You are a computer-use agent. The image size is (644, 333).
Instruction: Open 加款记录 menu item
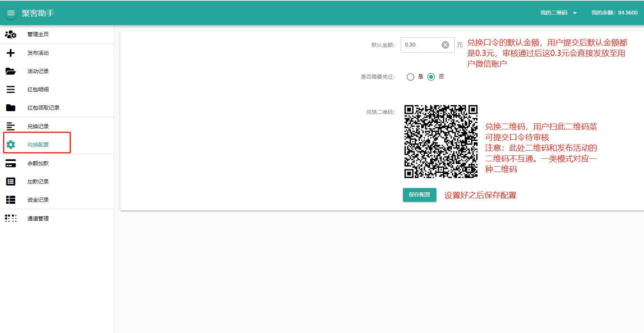(x=57, y=182)
